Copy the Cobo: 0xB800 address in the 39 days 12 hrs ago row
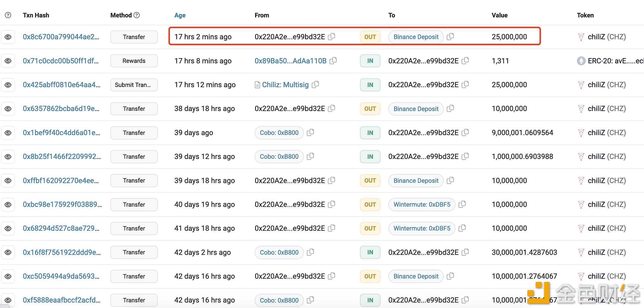The height and width of the screenshot is (308, 644). click(311, 156)
